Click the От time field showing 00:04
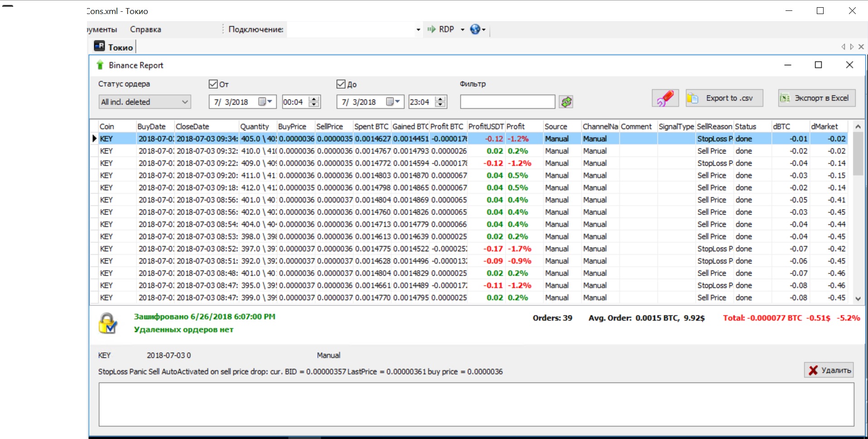 pyautogui.click(x=295, y=102)
